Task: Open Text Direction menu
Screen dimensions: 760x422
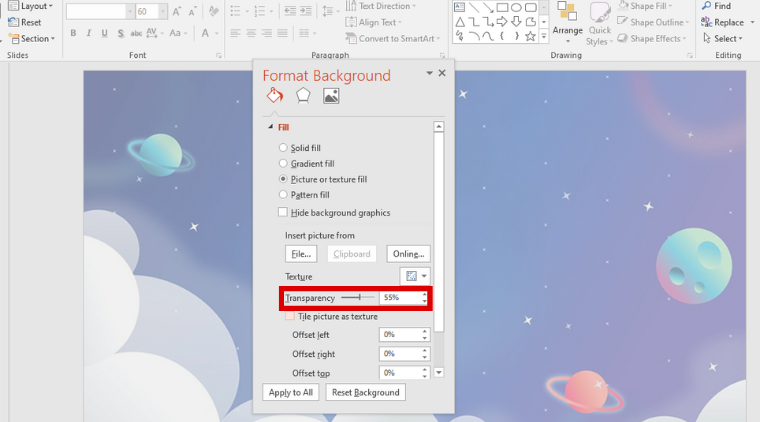Action: coord(380,6)
